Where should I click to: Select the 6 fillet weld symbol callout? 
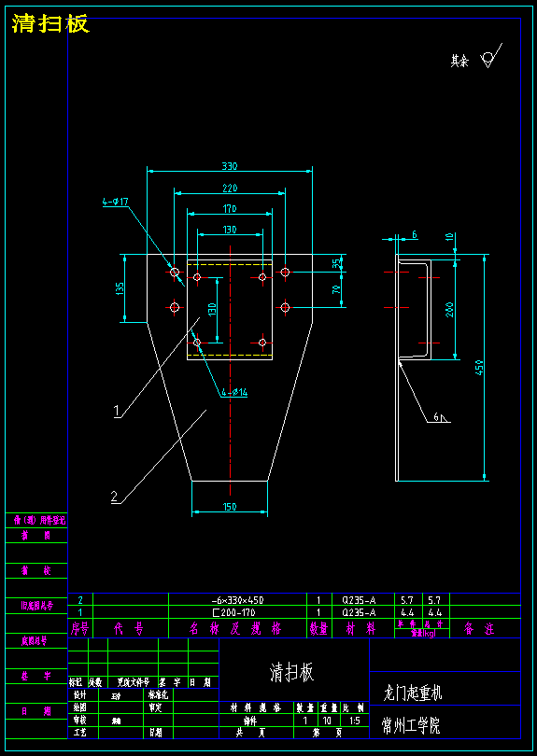click(441, 417)
